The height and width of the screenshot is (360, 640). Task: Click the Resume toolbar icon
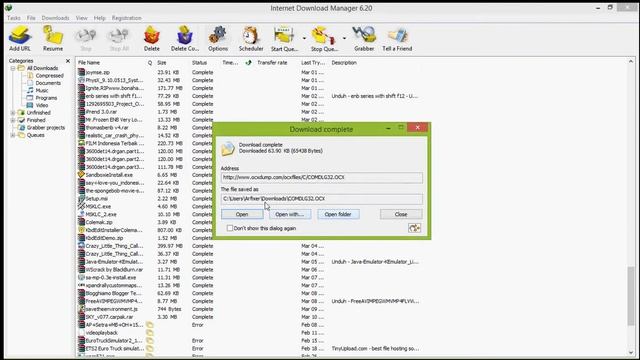pyautogui.click(x=53, y=38)
